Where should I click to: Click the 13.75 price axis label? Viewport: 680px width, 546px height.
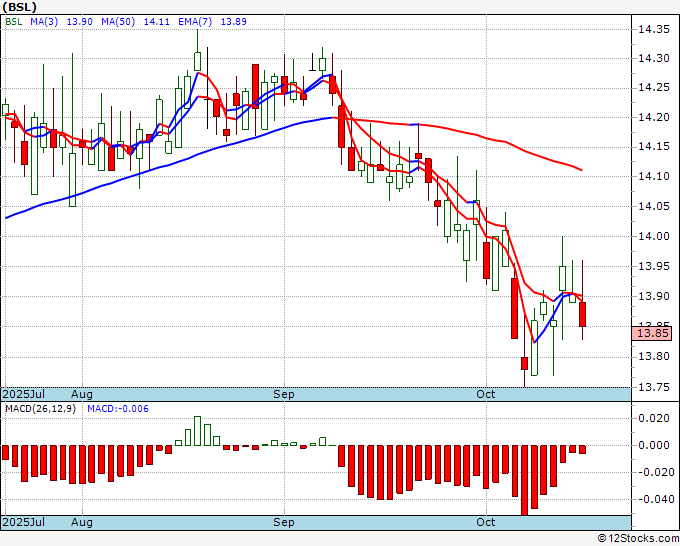coord(655,387)
